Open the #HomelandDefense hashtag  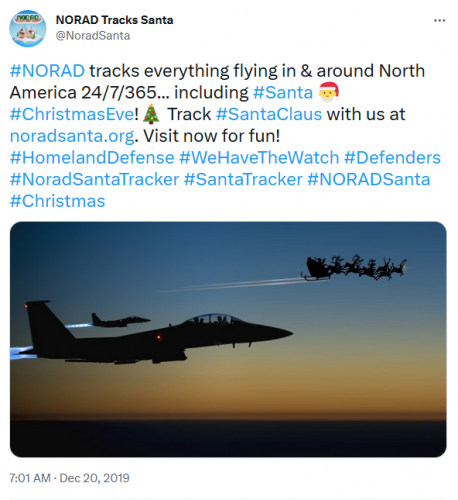point(92,157)
